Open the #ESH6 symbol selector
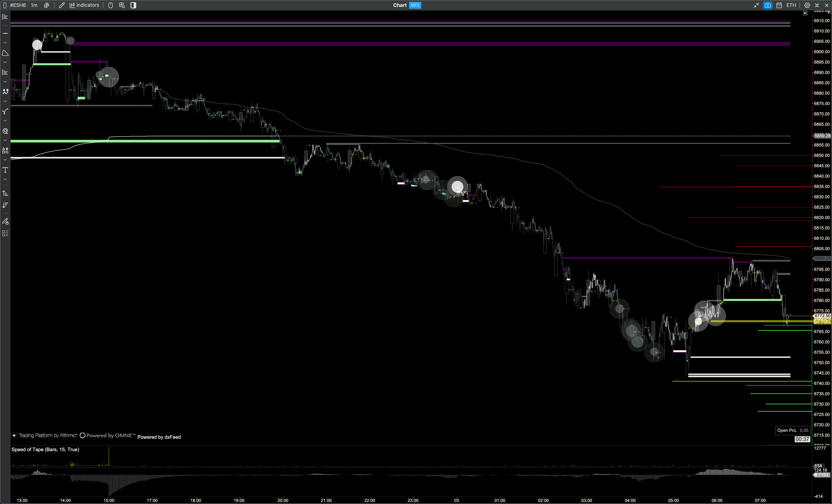 (18, 5)
